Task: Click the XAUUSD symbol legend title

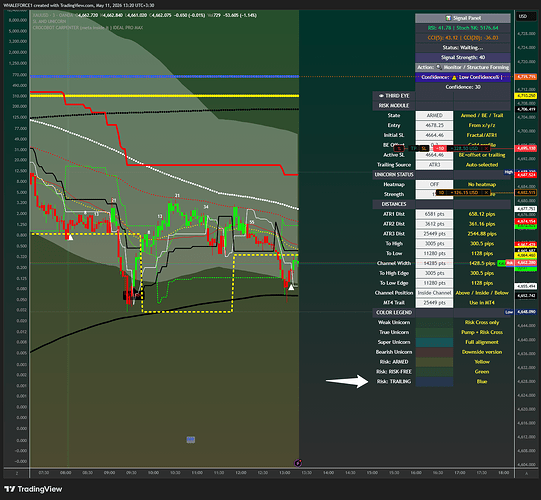Action: click(53, 15)
